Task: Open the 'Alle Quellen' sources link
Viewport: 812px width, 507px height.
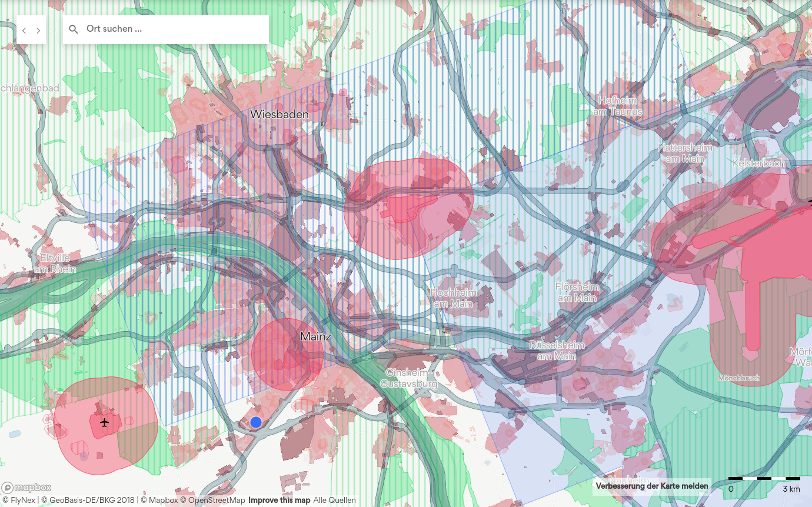Action: pyautogui.click(x=334, y=501)
